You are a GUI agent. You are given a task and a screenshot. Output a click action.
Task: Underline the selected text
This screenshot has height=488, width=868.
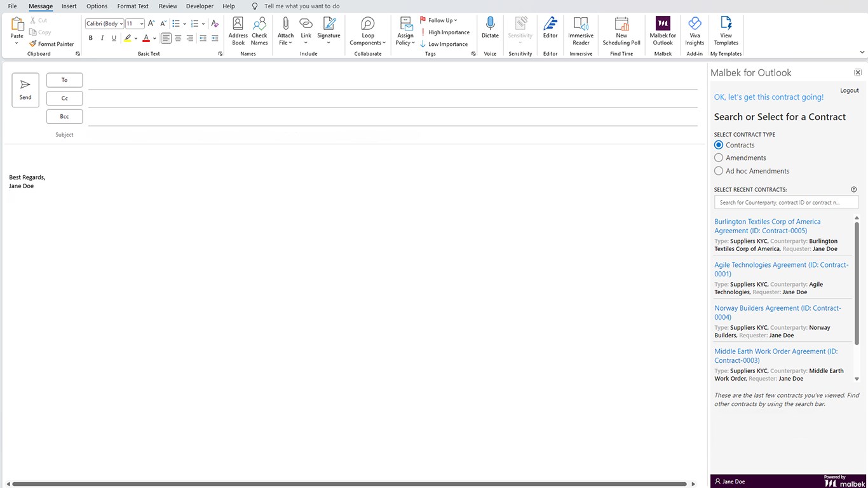tap(114, 38)
